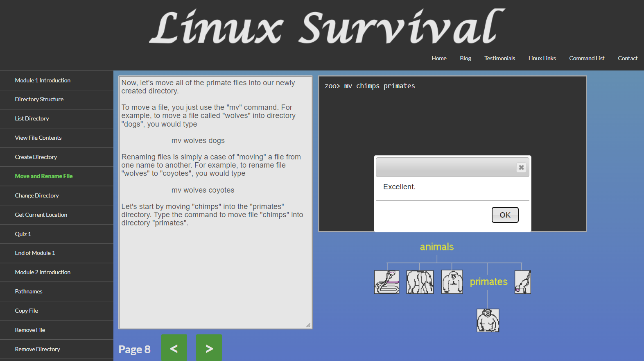Click the 'mv wolves dogs' example text
This screenshot has width=644, height=361.
198,141
